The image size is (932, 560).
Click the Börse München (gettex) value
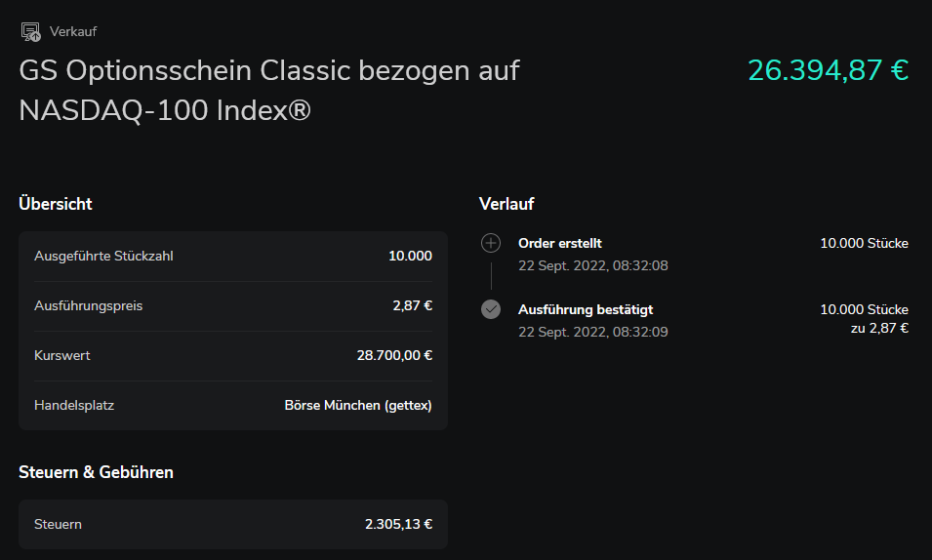click(357, 405)
